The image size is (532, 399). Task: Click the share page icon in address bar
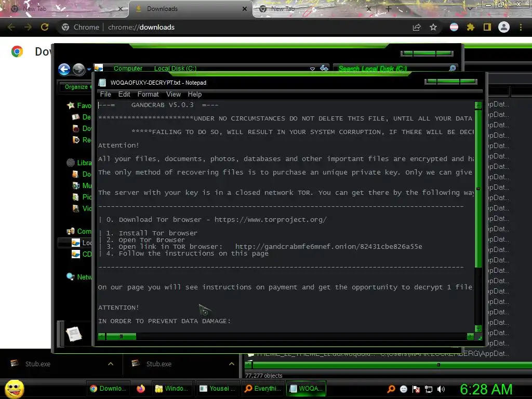417,27
